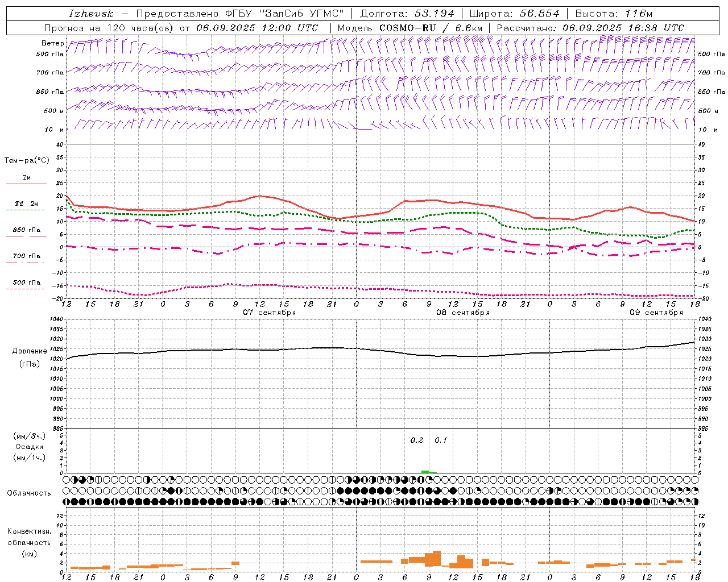Click the (мм/3ч.) precipitation unit label
This screenshot has width=728, height=582.
(30, 436)
